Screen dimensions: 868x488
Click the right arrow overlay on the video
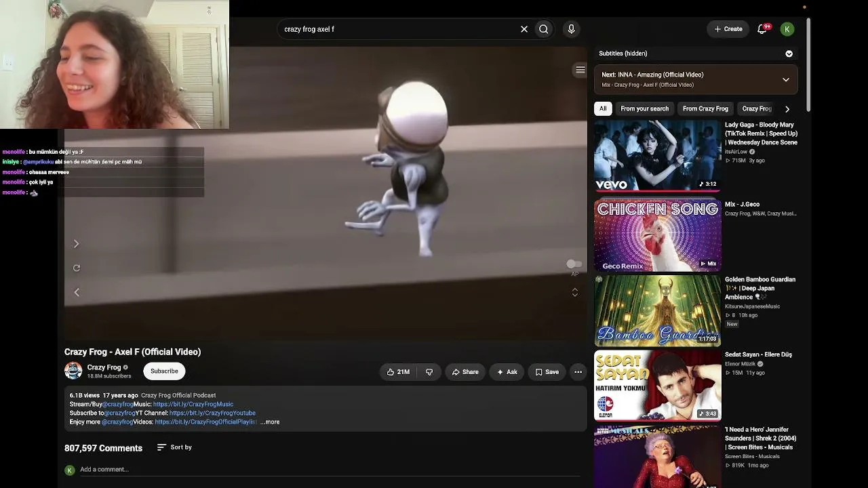pos(76,244)
